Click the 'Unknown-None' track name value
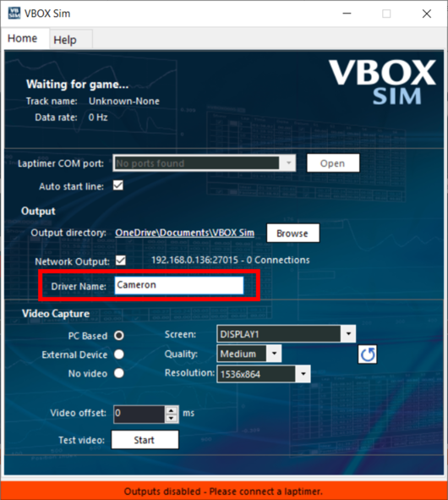 (x=124, y=101)
